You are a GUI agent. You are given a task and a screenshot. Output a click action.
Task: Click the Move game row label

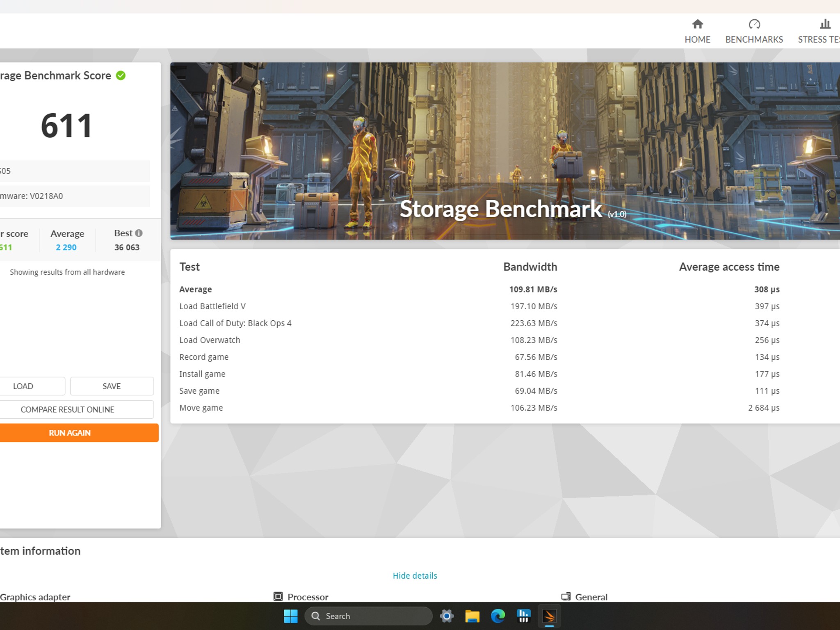[201, 408]
